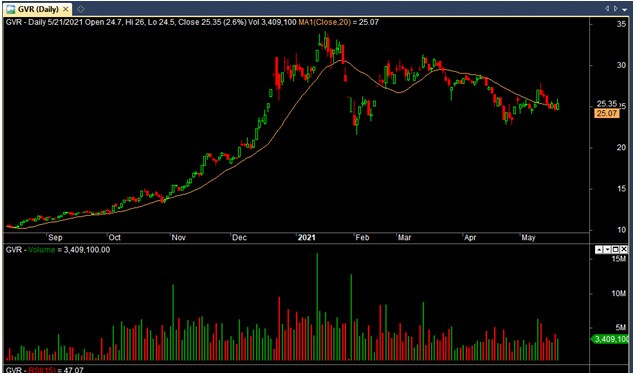Click the orange 25.07 moving average price tag

(607, 113)
